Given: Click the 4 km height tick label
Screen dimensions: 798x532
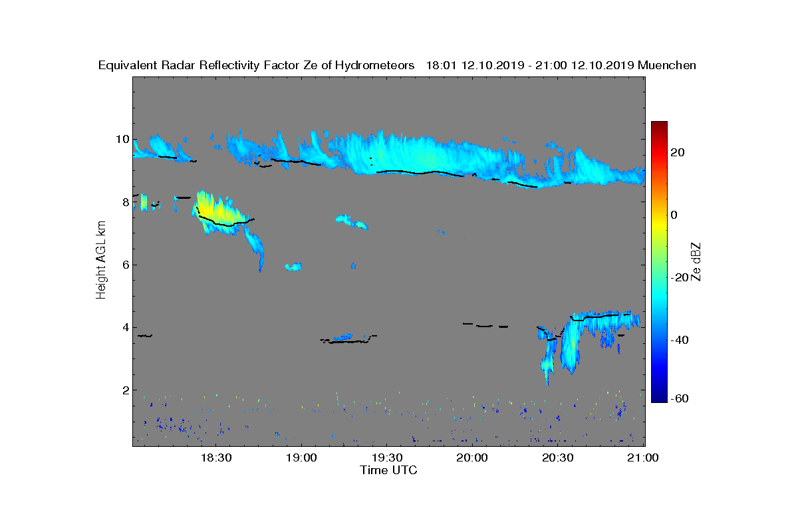Looking at the screenshot, I should pos(124,327).
